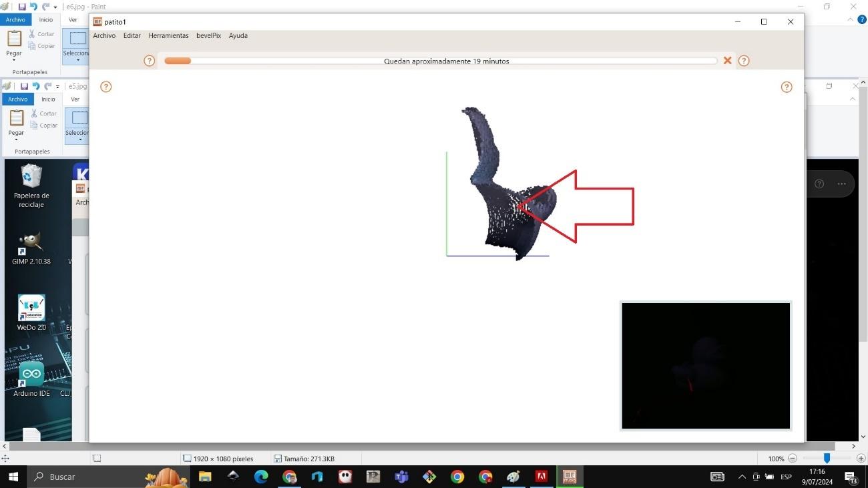Image resolution: width=868 pixels, height=488 pixels.
Task: Click save icon in e6.jpg Paint title bar
Action: [x=22, y=7]
